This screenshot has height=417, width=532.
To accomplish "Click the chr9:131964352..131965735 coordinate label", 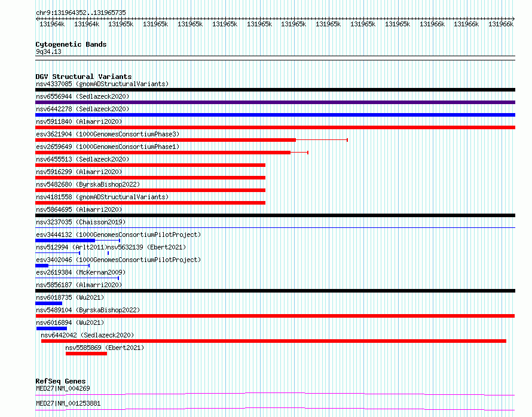I will click(81, 13).
